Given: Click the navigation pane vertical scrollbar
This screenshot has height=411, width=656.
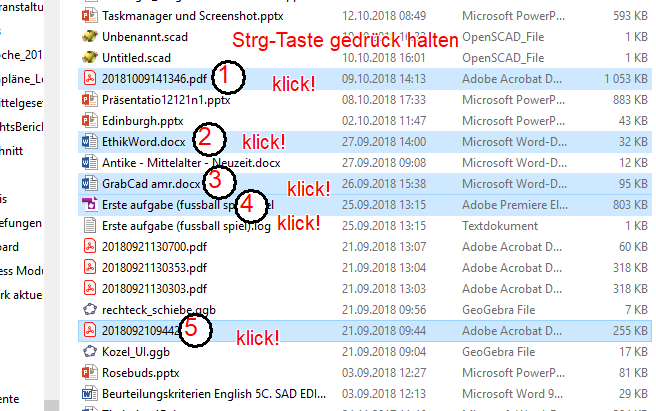Looking at the screenshot, I should [51, 205].
